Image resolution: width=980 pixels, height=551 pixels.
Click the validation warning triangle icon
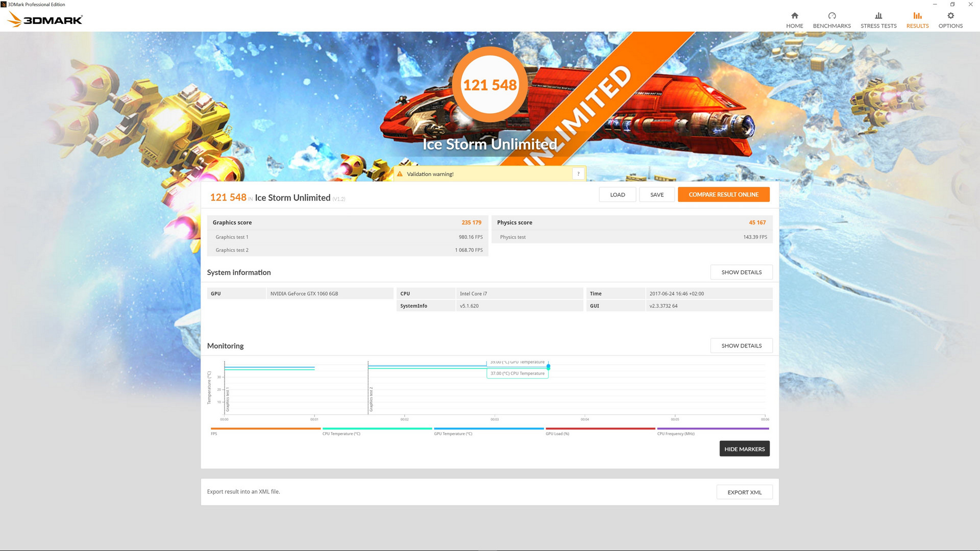(x=400, y=174)
